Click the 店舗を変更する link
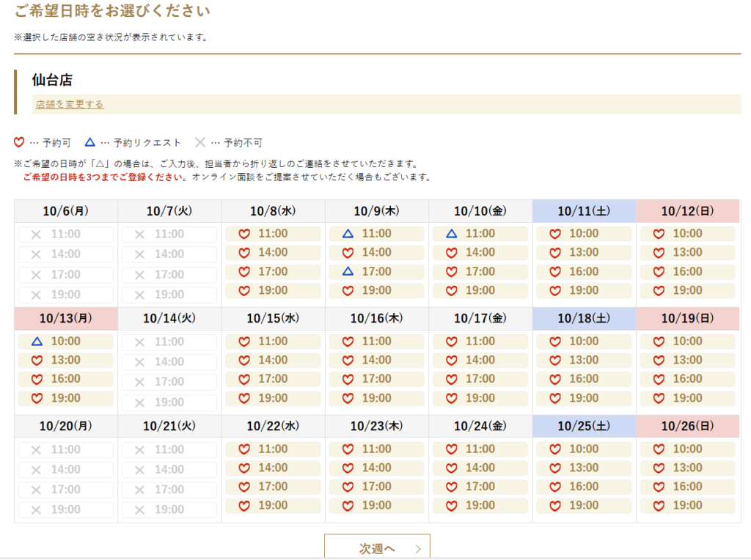Viewport: 751px width, 560px height. tap(70, 104)
